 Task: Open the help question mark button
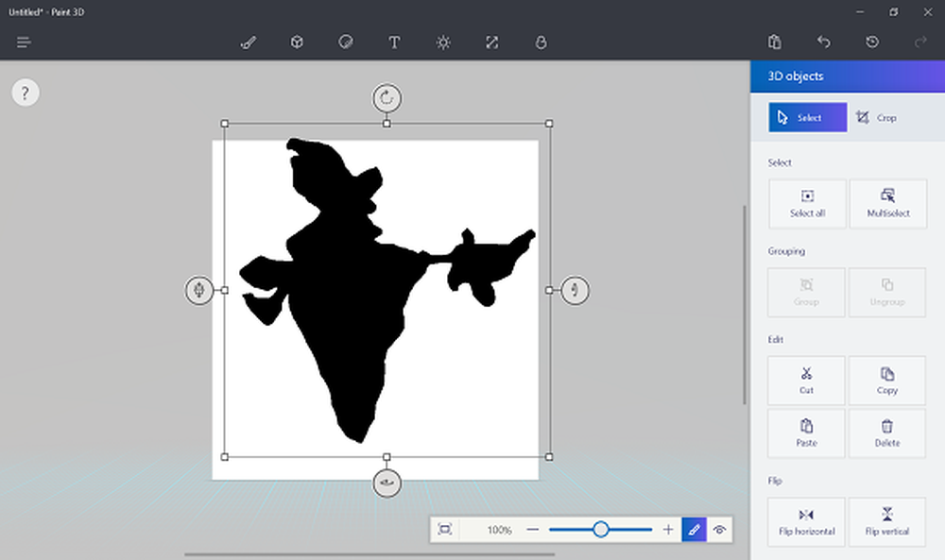(26, 93)
